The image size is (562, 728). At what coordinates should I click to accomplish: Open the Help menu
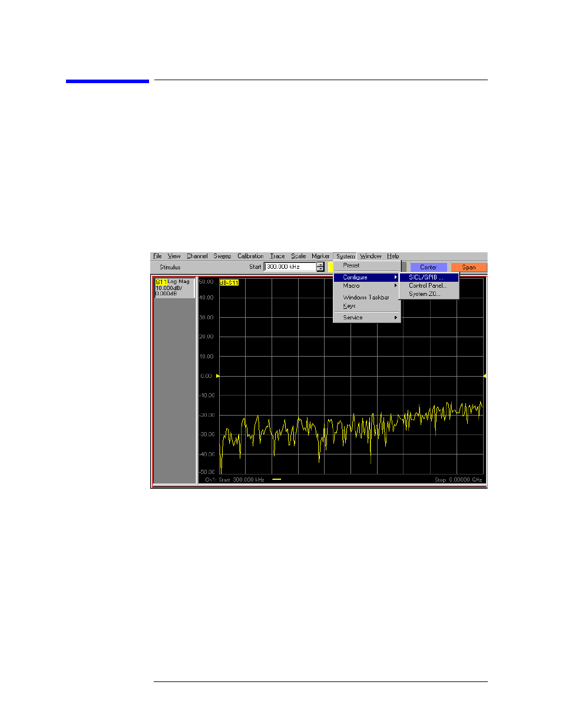coord(393,256)
